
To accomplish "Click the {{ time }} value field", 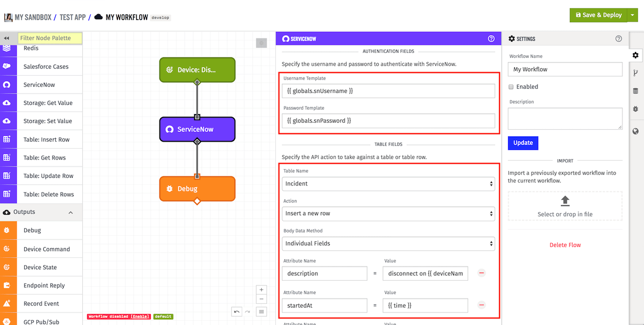I will 426,306.
